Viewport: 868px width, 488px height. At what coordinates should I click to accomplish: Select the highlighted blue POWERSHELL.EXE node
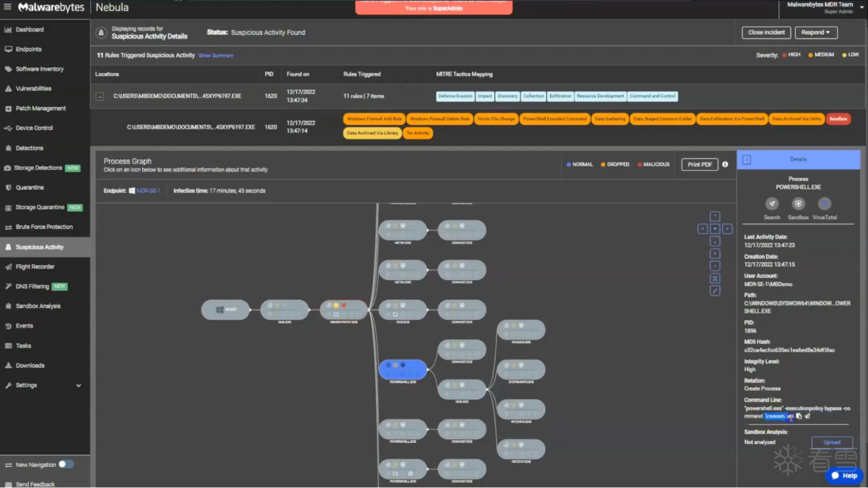(x=402, y=369)
